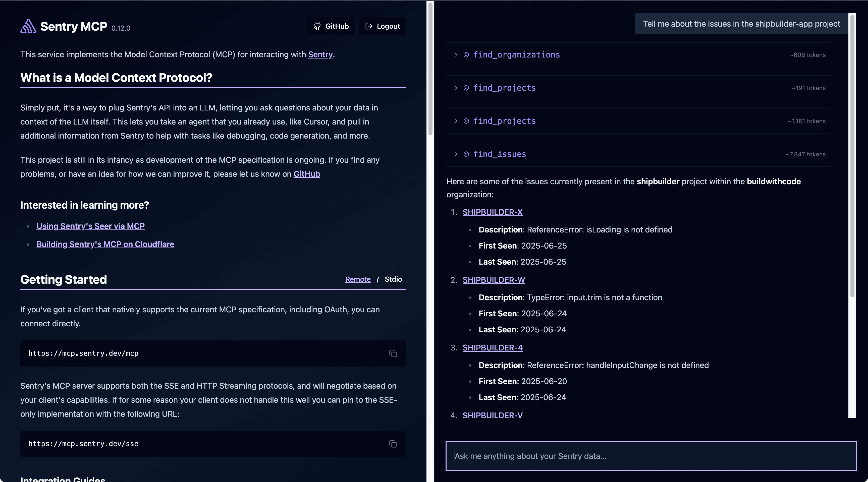Open the SHIPBUILDER-X issue link
Image resolution: width=868 pixels, height=482 pixels.
click(492, 212)
